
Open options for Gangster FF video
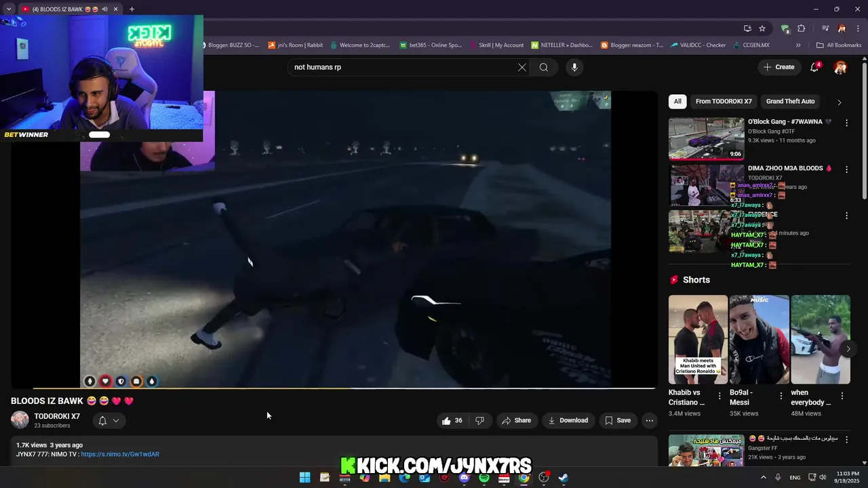pos(846,439)
